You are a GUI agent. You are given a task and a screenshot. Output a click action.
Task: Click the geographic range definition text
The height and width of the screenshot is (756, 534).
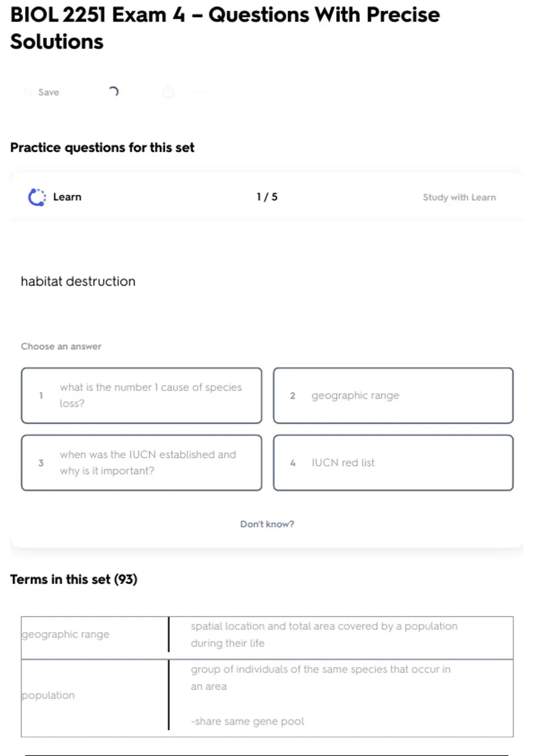(324, 634)
